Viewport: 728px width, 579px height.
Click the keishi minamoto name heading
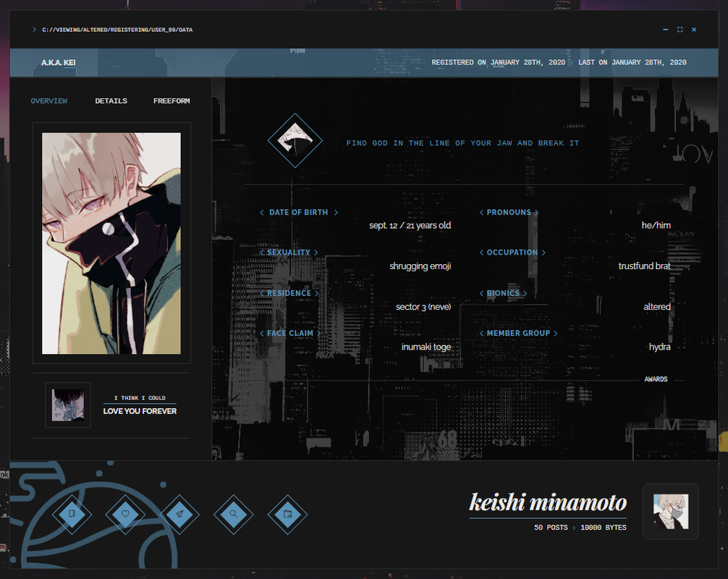tap(548, 503)
